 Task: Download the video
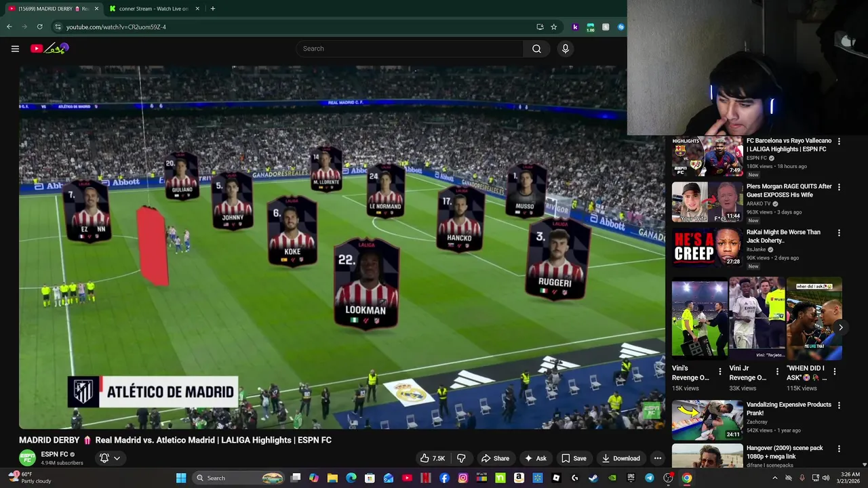621,458
